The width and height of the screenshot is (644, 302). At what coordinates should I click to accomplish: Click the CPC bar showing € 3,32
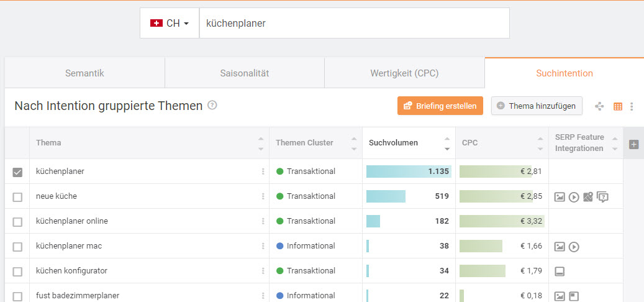[502, 221]
